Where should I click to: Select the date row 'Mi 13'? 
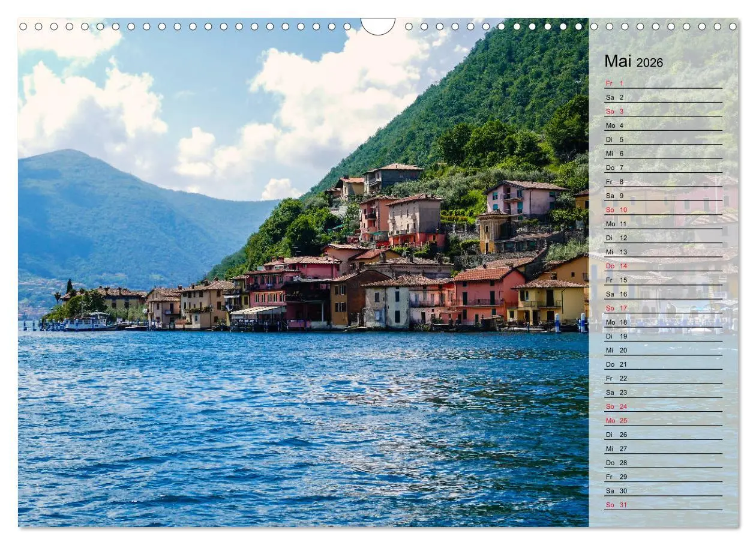(663, 251)
